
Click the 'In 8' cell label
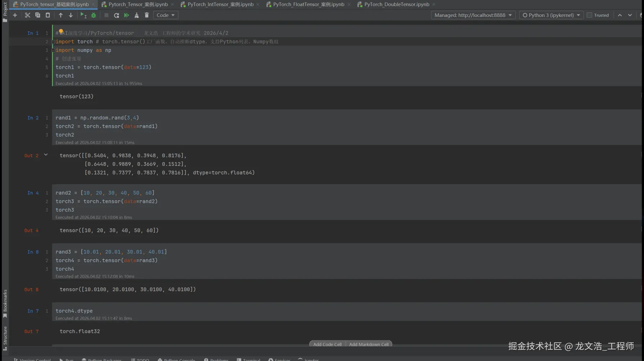tap(33, 252)
